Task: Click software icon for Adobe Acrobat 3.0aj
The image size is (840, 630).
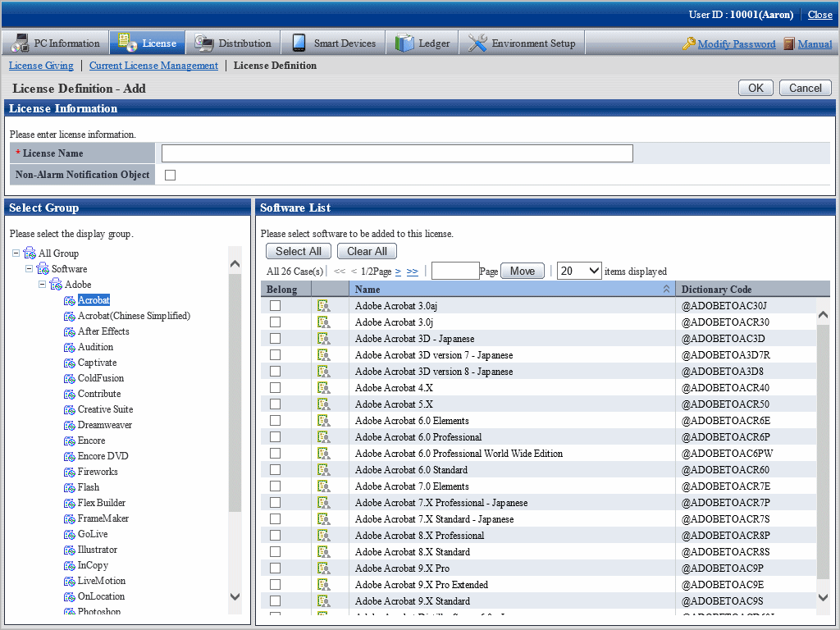Action: click(x=323, y=306)
